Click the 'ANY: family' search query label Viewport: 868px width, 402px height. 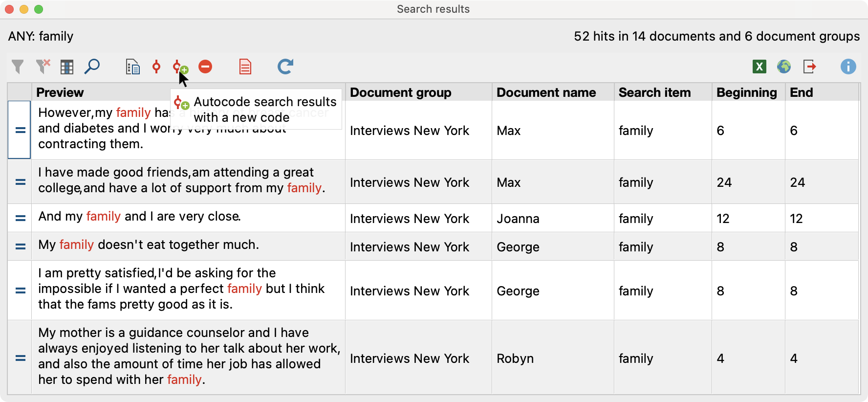tap(41, 36)
